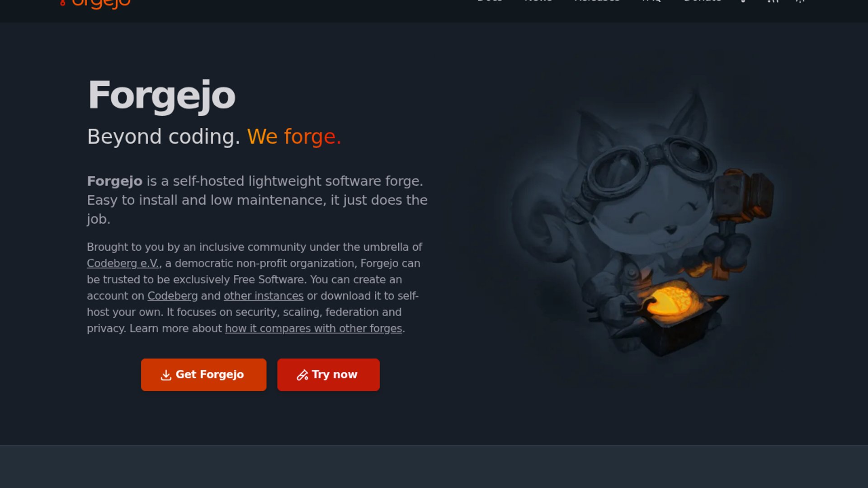Open how it compares with other forges
This screenshot has width=868, height=488.
point(314,328)
